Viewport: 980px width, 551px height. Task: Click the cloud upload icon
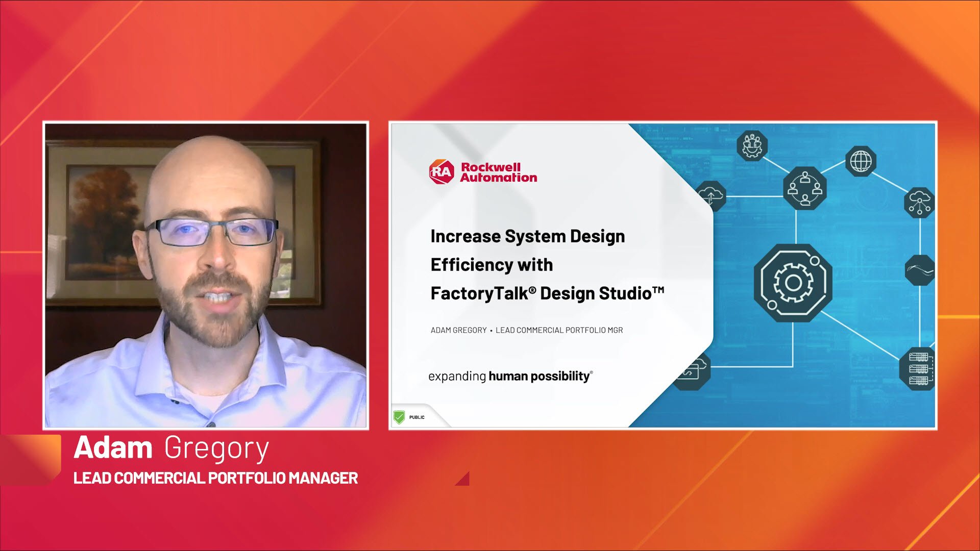[711, 196]
